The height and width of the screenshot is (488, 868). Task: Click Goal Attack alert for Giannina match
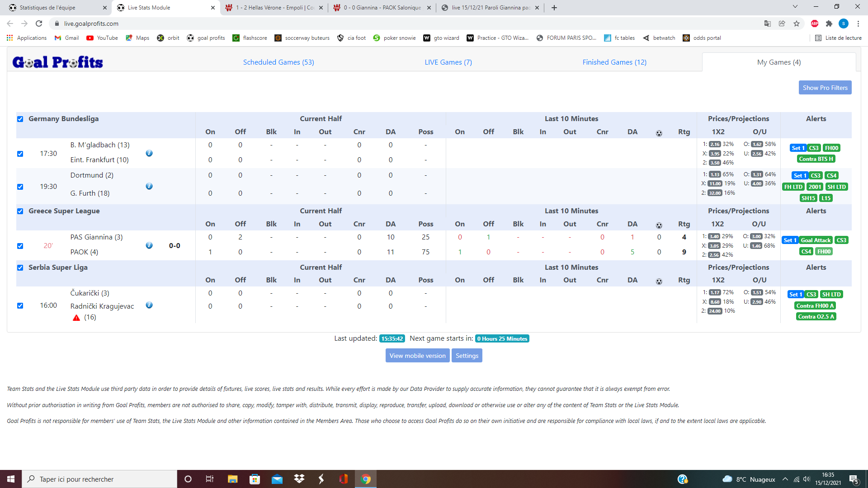(816, 240)
